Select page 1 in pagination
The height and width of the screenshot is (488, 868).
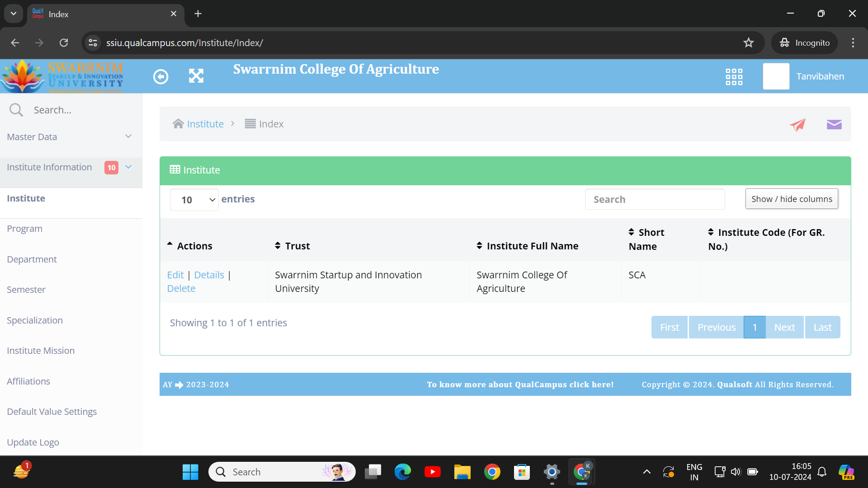[755, 327]
